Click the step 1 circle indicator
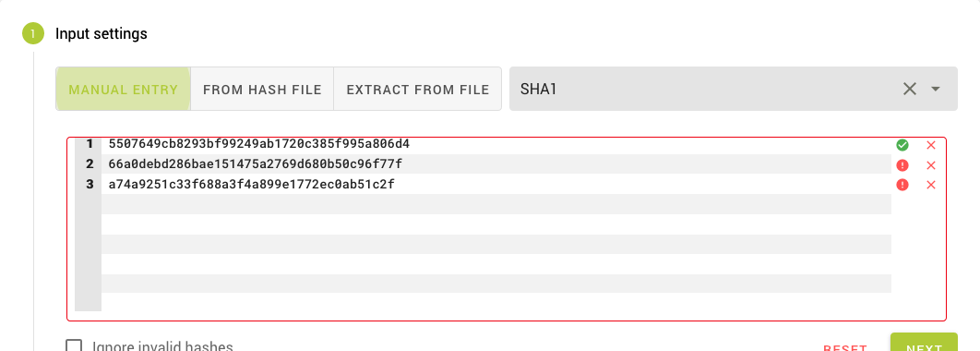Screen dimensions: 980x351 pyautogui.click(x=33, y=34)
